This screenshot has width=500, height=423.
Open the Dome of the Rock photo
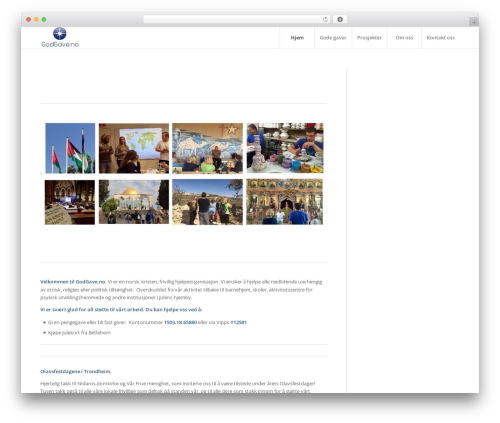tap(134, 202)
